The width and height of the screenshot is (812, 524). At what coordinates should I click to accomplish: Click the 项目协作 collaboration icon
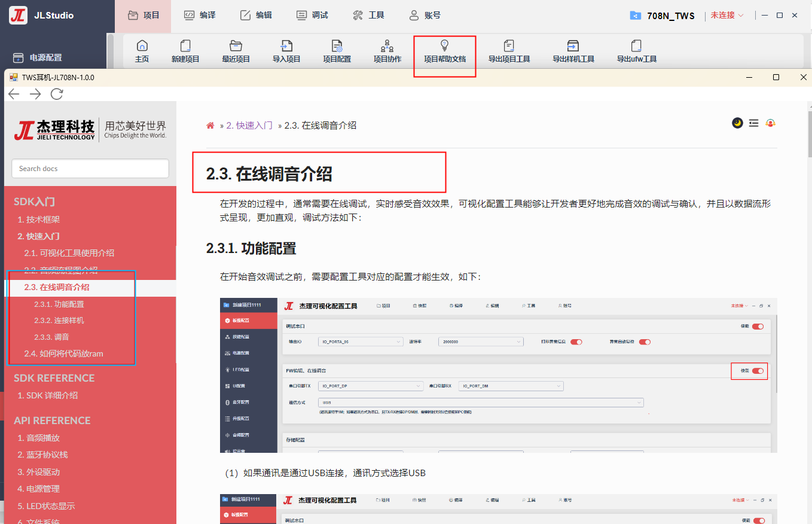pyautogui.click(x=387, y=51)
